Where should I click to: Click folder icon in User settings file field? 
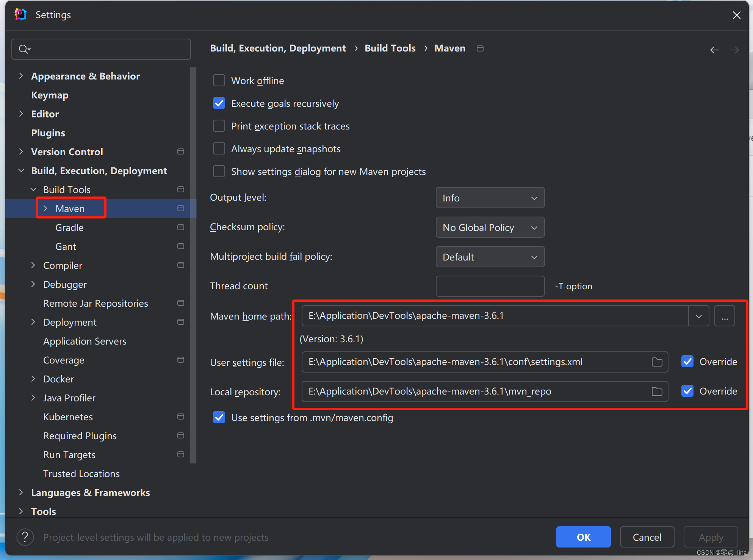pyautogui.click(x=657, y=362)
